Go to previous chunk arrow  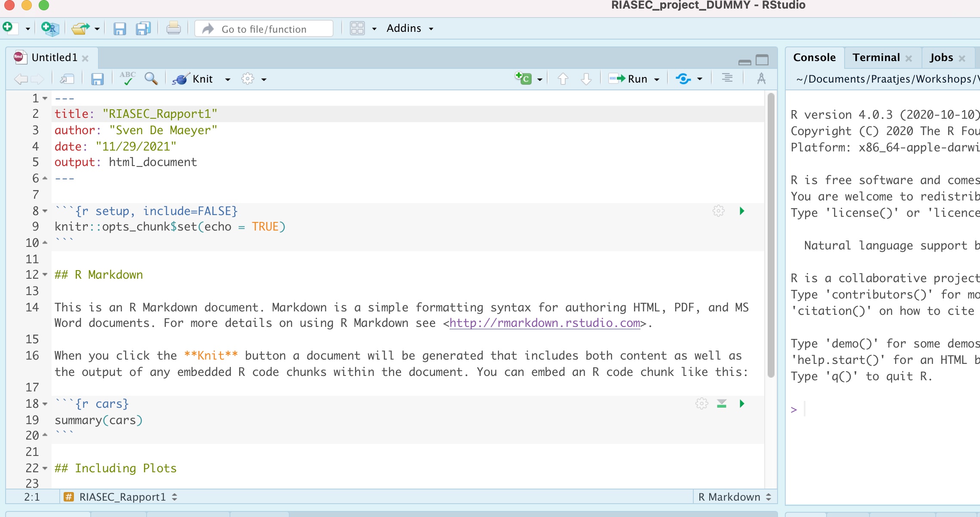(563, 79)
